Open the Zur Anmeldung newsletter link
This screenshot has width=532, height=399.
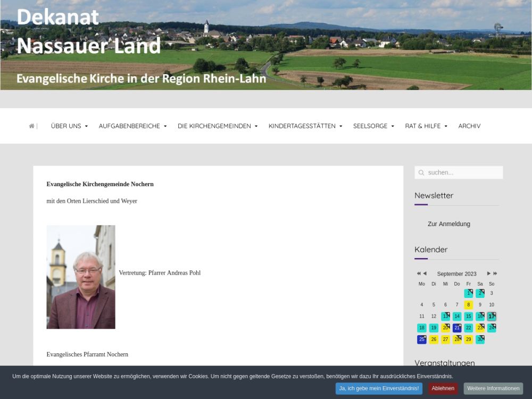tap(448, 224)
